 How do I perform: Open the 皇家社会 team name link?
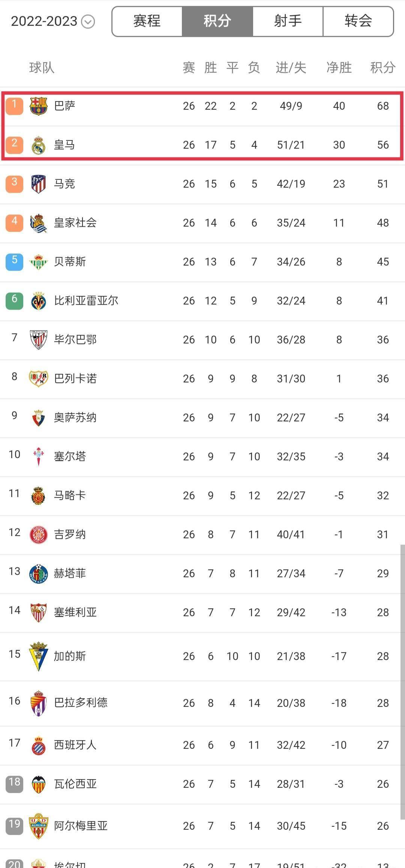75,223
